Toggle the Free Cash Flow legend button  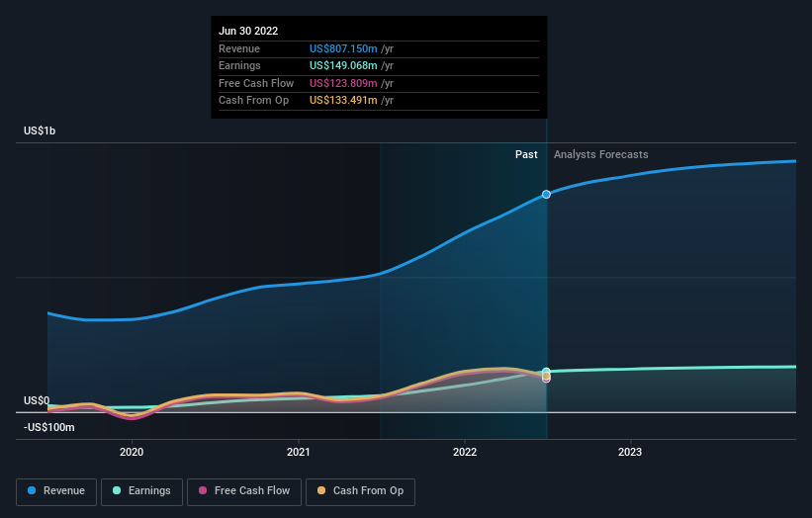[244, 491]
